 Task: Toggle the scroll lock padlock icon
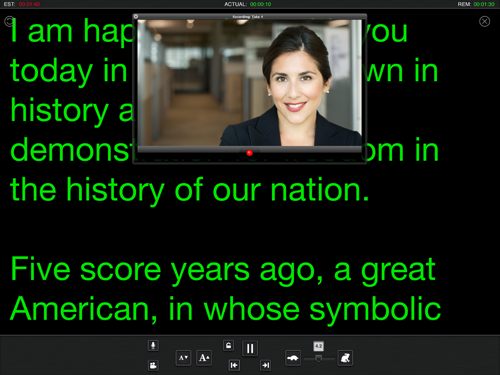click(x=228, y=345)
